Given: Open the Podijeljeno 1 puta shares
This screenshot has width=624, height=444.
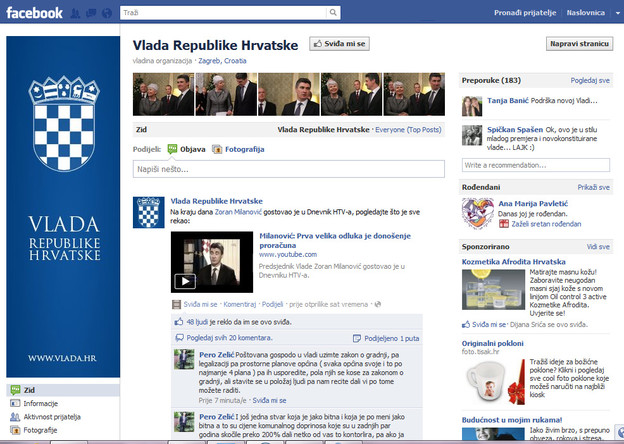Looking at the screenshot, I should [x=392, y=339].
